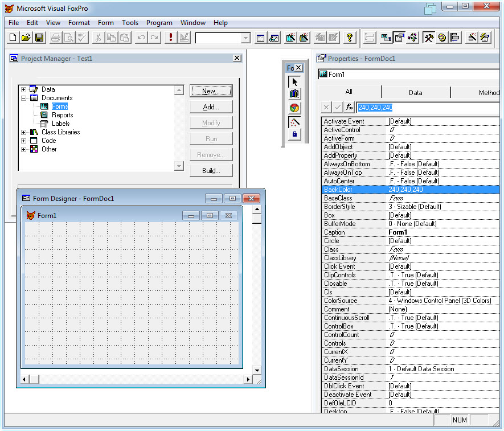Click the Open folder toolbar icon
The width and height of the screenshot is (504, 431).
tap(26, 38)
